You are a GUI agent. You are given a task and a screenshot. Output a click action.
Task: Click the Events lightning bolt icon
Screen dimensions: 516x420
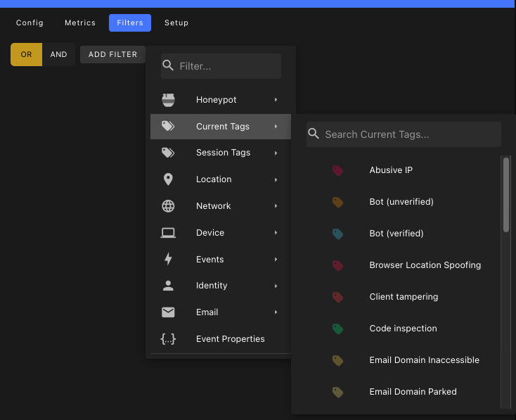pyautogui.click(x=168, y=259)
